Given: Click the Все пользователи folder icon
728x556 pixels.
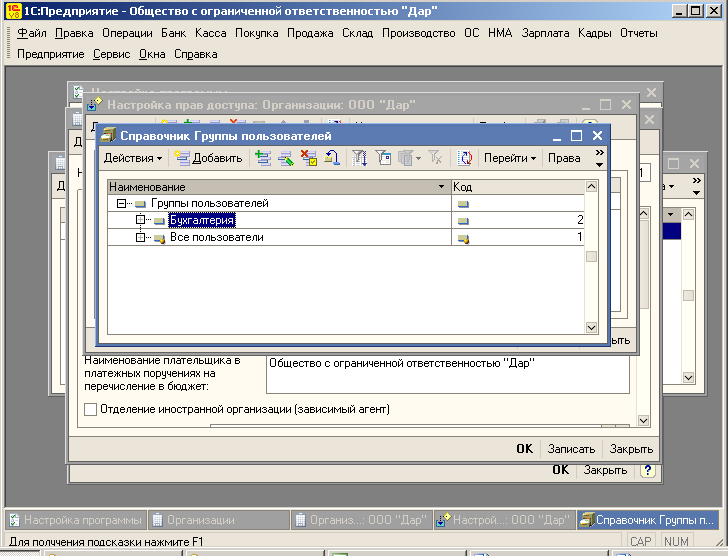Looking at the screenshot, I should pyautogui.click(x=160, y=239).
